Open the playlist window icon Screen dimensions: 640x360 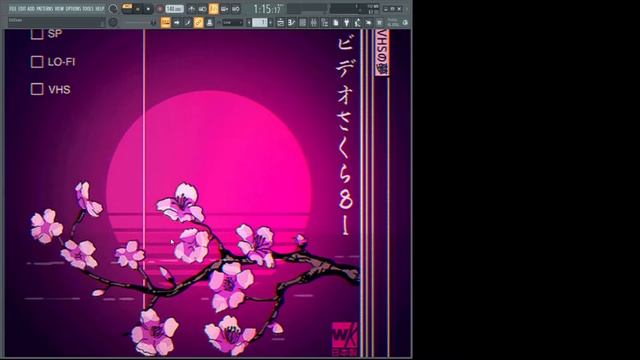tap(280, 22)
